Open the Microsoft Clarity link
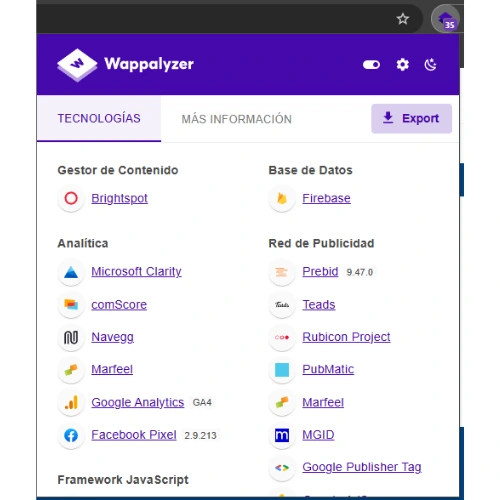This screenshot has width=500, height=500. coord(136,272)
